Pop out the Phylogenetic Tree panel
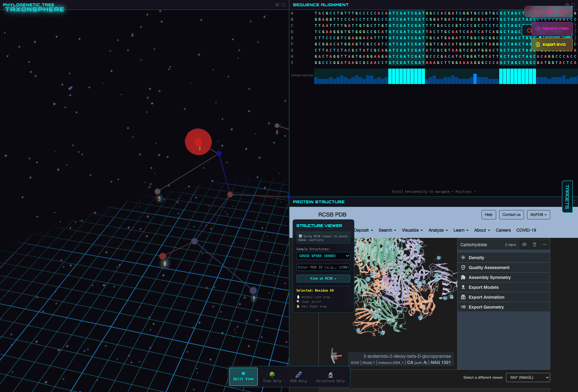This screenshot has height=392, width=578. click(277, 5)
